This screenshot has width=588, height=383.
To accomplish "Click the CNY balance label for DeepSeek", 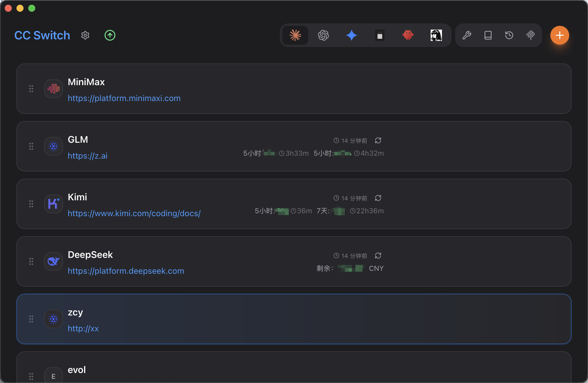I will (376, 268).
